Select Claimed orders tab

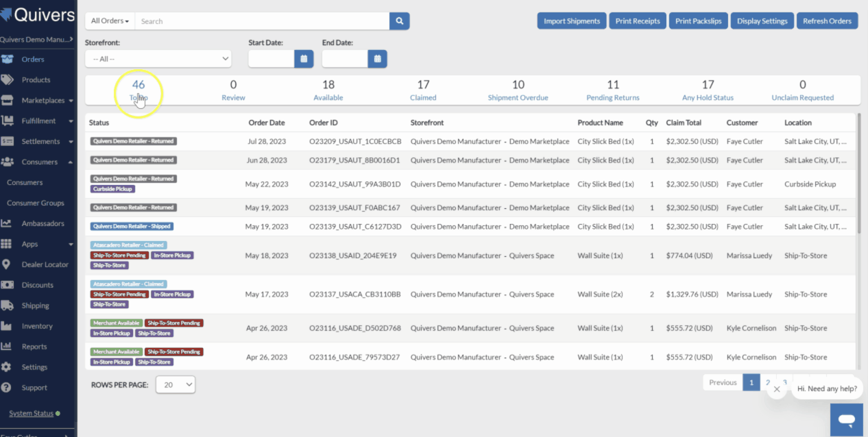click(x=423, y=90)
